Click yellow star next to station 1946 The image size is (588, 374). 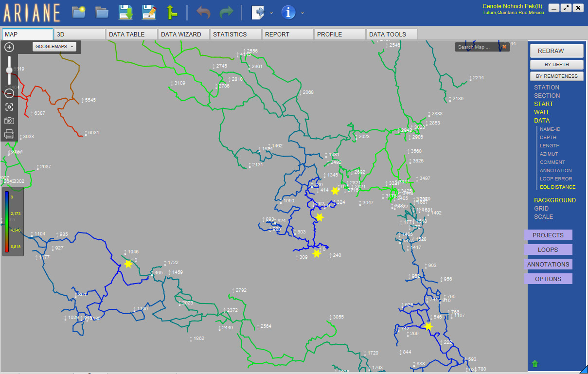coord(128,264)
